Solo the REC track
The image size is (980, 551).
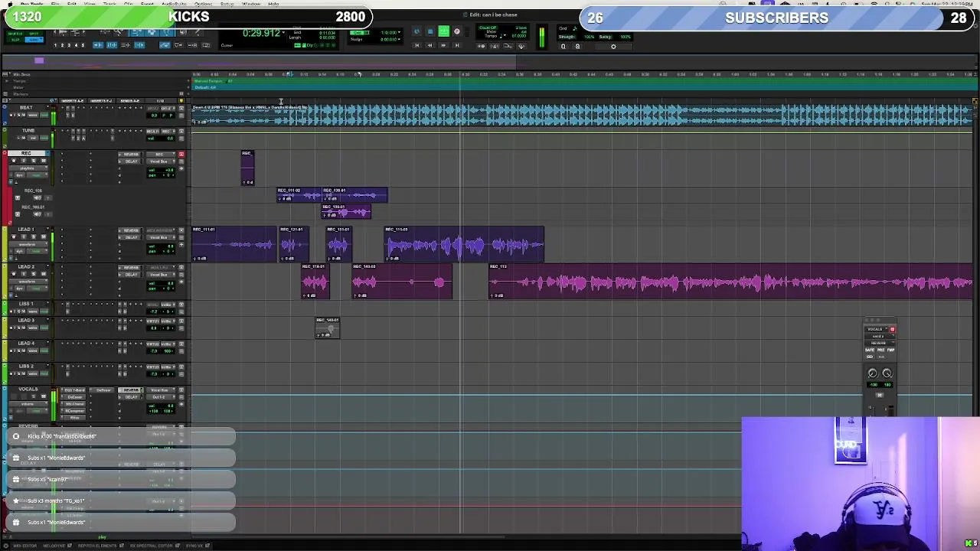(34, 161)
